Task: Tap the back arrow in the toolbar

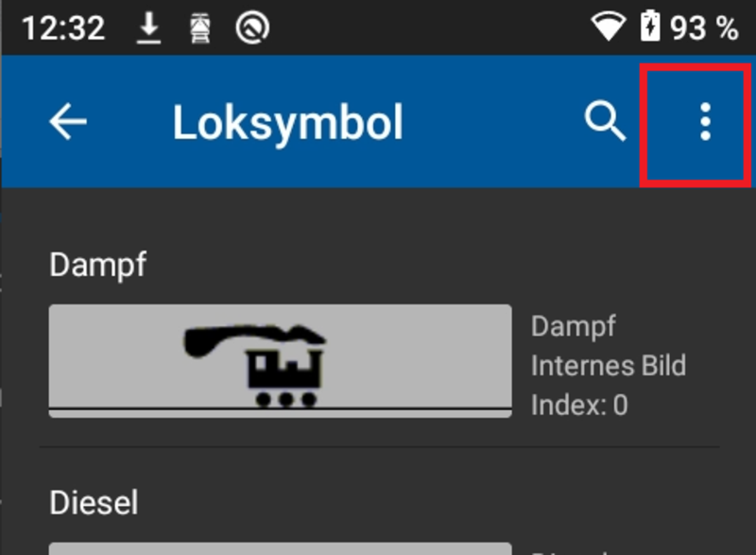Action: (x=68, y=122)
